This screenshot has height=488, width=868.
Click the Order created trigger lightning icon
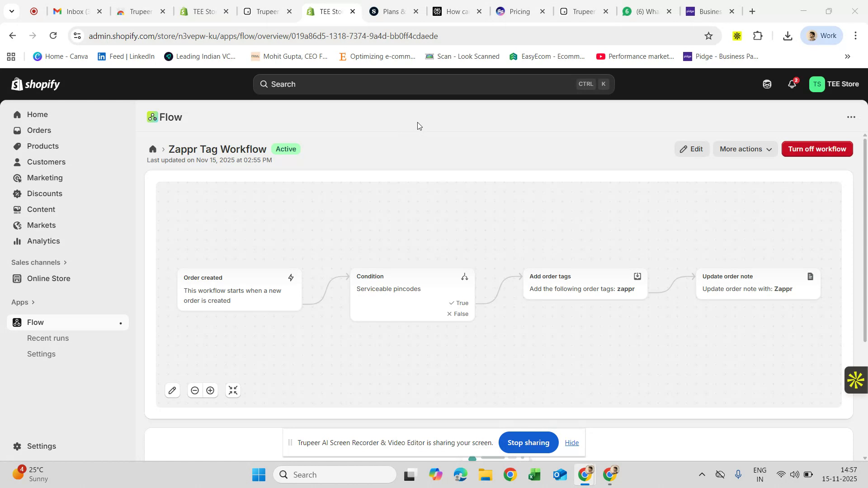(291, 277)
